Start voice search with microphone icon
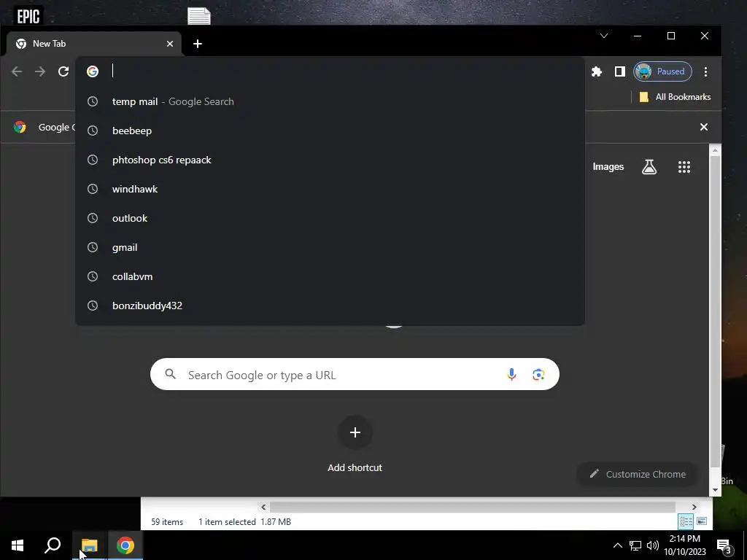This screenshot has width=747, height=560. (x=511, y=374)
